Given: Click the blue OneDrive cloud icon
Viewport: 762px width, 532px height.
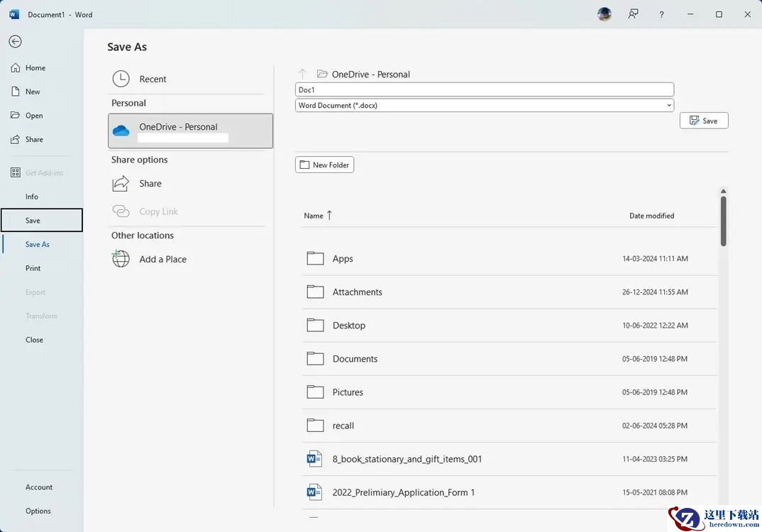Looking at the screenshot, I should (x=121, y=131).
